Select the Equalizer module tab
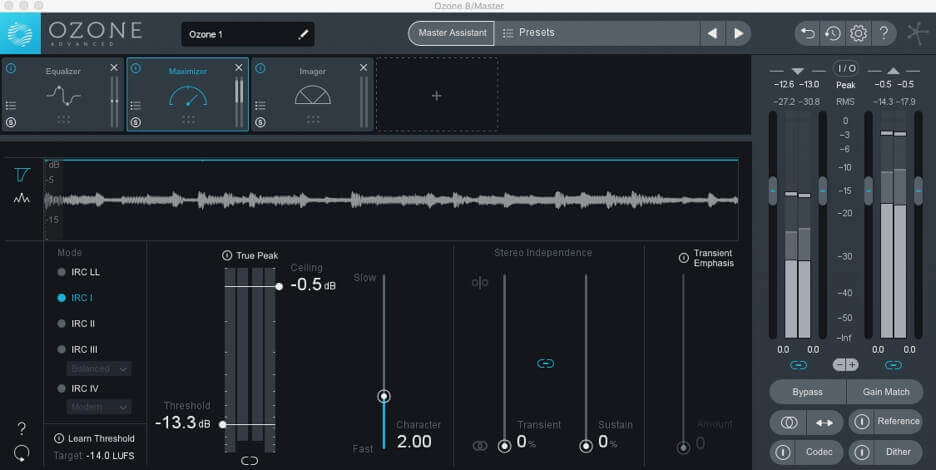Viewport: 936px width, 470px height. (x=63, y=94)
